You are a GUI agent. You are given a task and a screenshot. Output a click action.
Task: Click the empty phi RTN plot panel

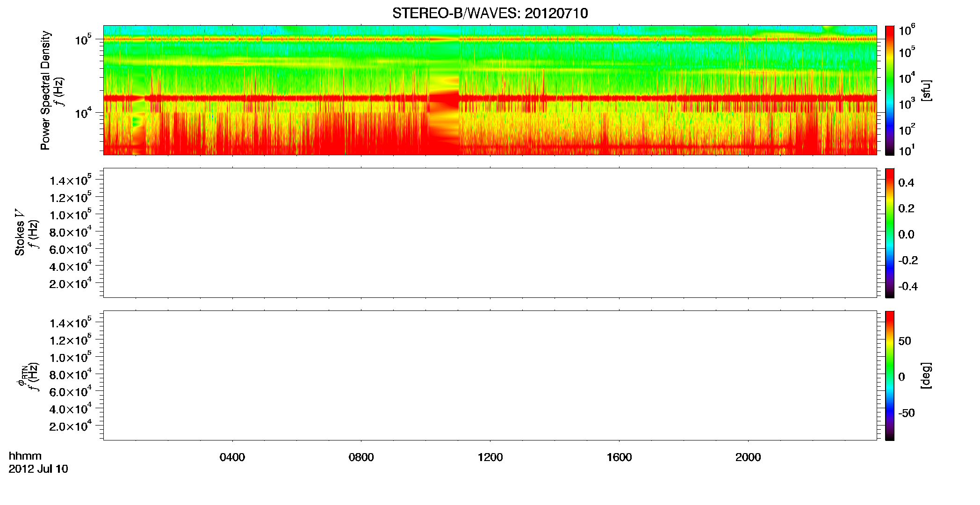click(490, 375)
